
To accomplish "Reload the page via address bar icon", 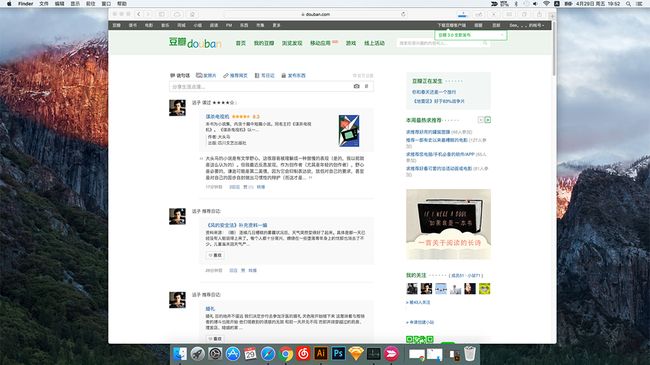I will (403, 14).
